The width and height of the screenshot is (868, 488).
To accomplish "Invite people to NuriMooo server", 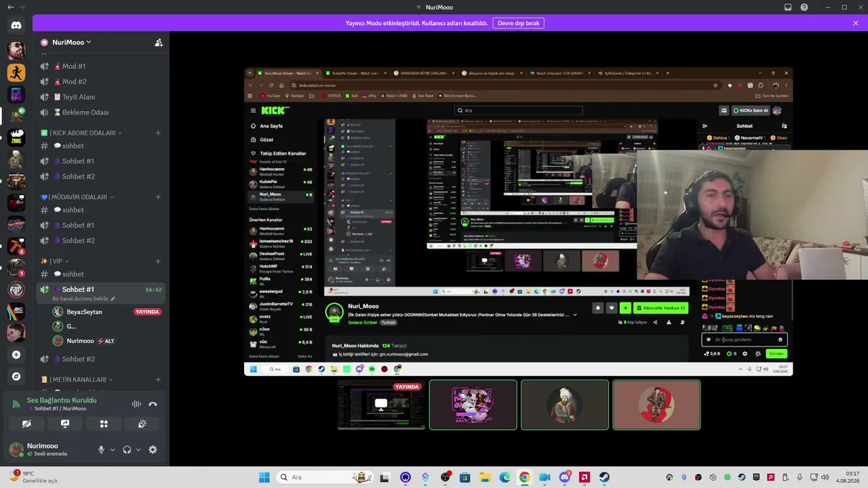I will click(x=159, y=42).
